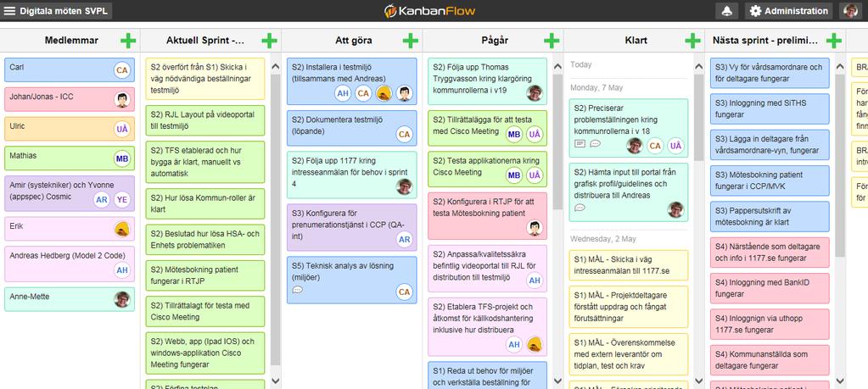Open the Följa upp 1177 kring intresseanmälan card

[351, 175]
